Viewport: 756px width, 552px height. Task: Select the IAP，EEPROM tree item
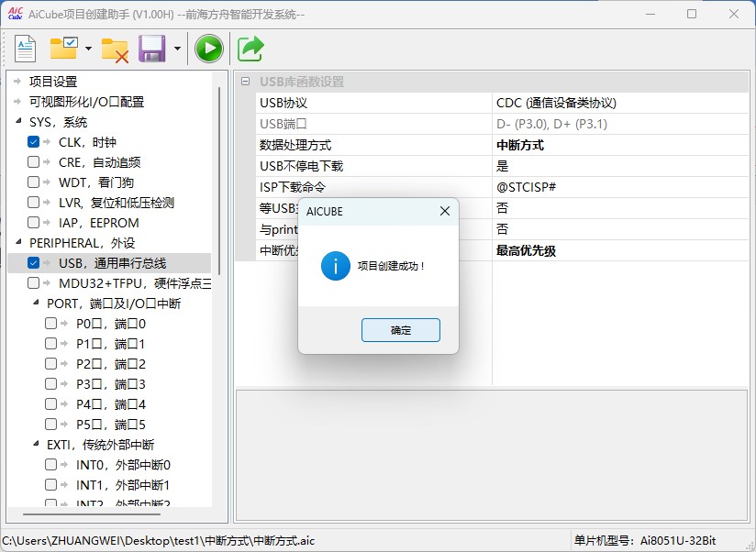coord(99,223)
